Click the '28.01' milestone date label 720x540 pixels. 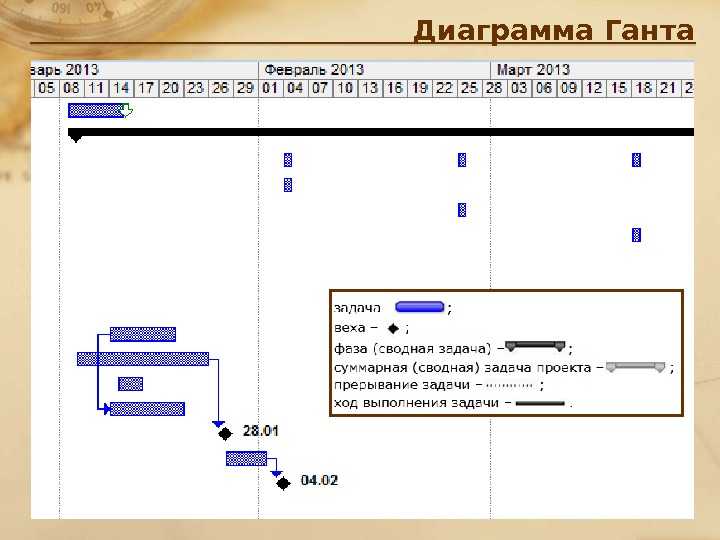[x=260, y=431]
